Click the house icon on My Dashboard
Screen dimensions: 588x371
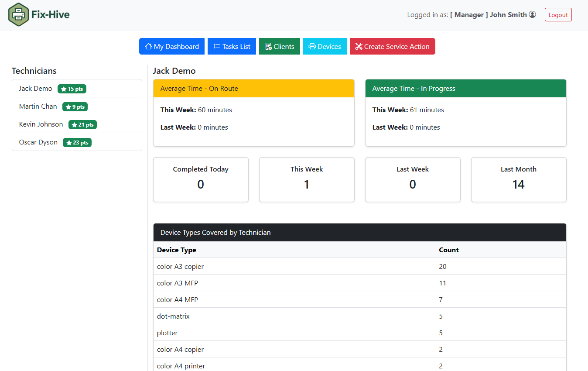tap(148, 46)
